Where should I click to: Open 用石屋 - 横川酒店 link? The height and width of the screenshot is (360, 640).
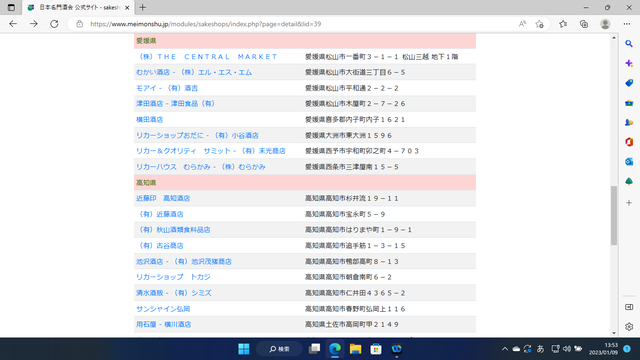pyautogui.click(x=163, y=324)
